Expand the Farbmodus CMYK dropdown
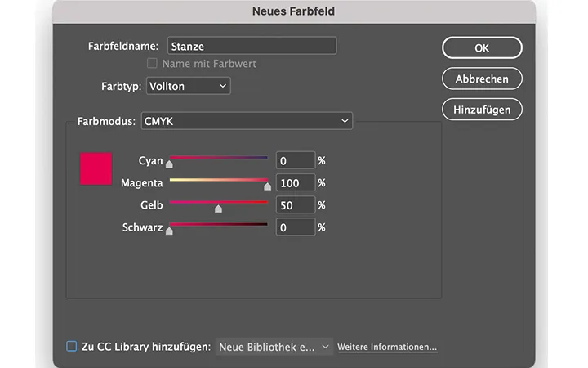 tap(247, 122)
